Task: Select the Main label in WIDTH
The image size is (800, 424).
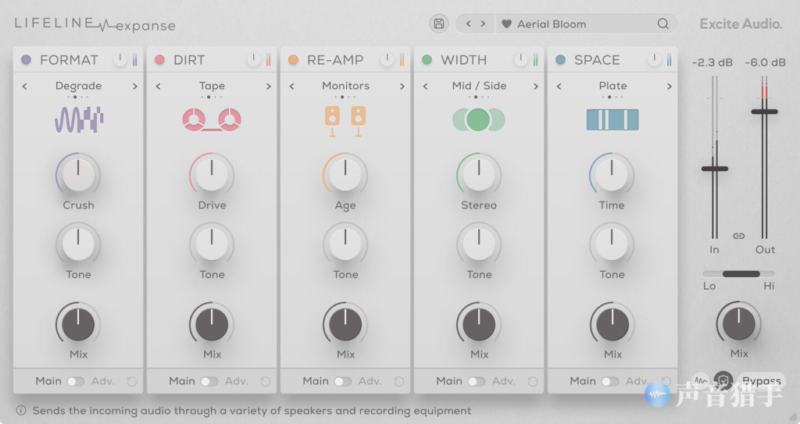Action: pos(449,381)
